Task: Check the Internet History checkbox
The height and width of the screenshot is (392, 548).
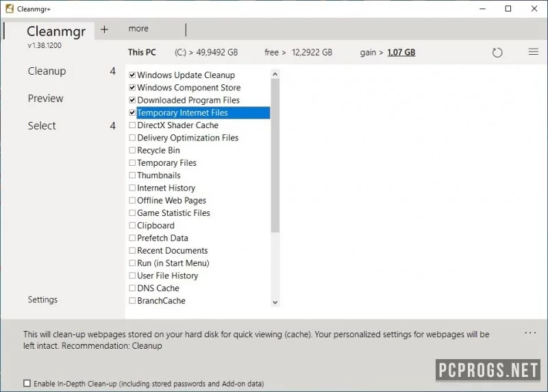Action: coord(132,188)
